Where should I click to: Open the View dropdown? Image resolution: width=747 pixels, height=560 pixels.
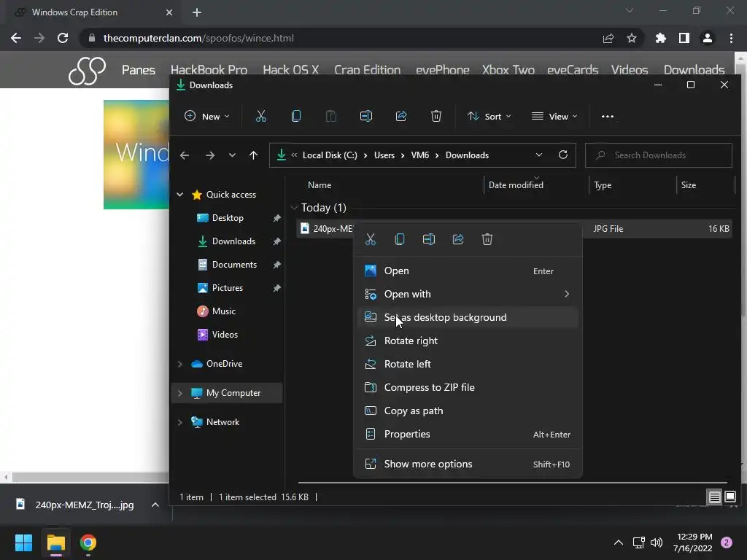[554, 116]
